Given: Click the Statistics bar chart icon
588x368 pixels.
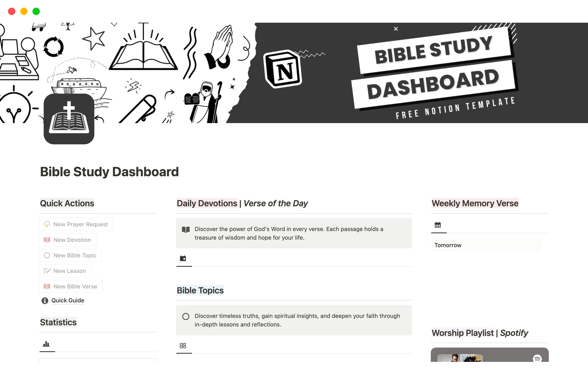Looking at the screenshot, I should 46,345.
